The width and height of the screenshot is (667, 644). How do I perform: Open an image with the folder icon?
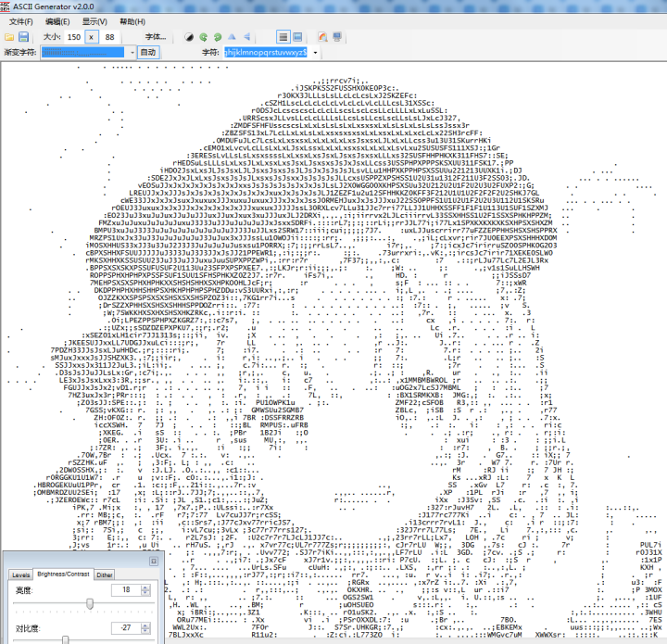(x=9, y=37)
